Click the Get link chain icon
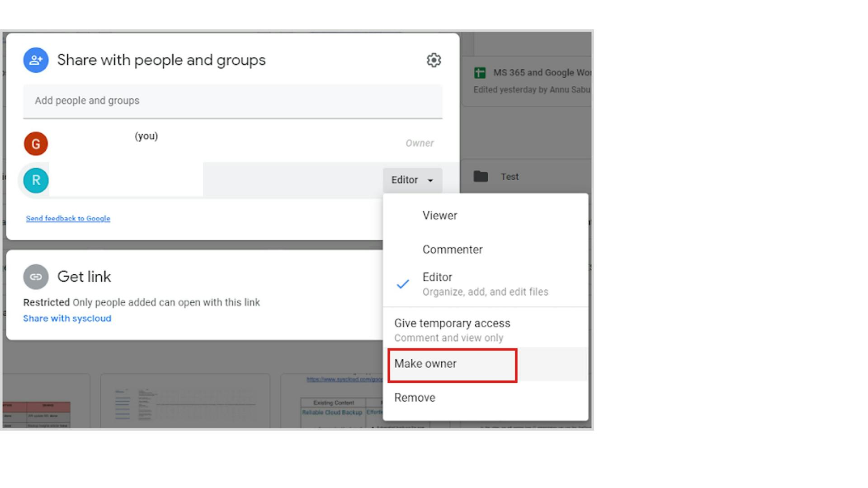This screenshot has width=868, height=488. [x=35, y=277]
